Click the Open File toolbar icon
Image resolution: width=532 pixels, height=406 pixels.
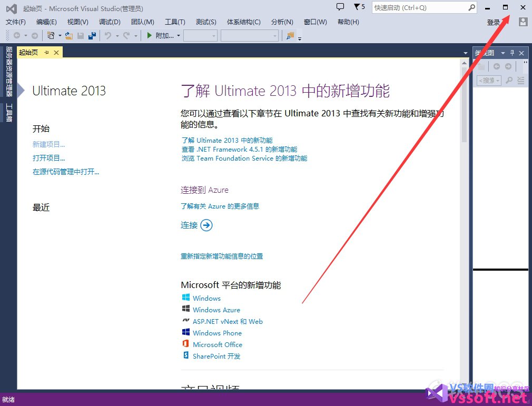click(69, 35)
